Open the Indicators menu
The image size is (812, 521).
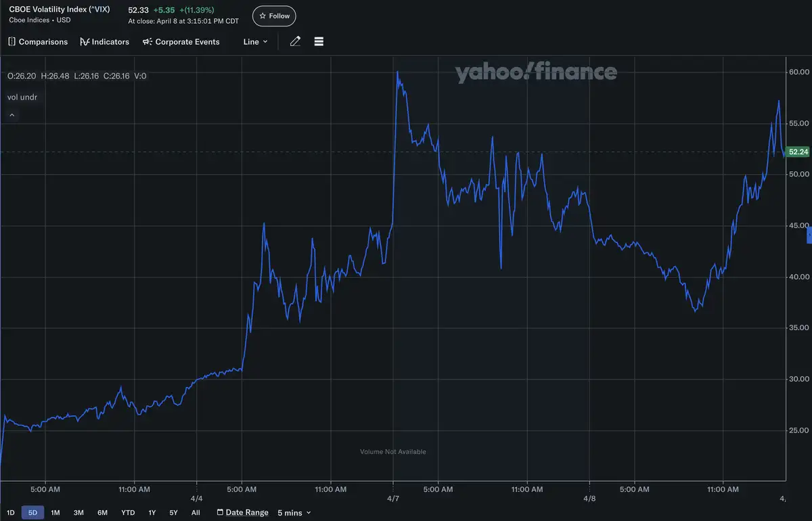point(104,42)
